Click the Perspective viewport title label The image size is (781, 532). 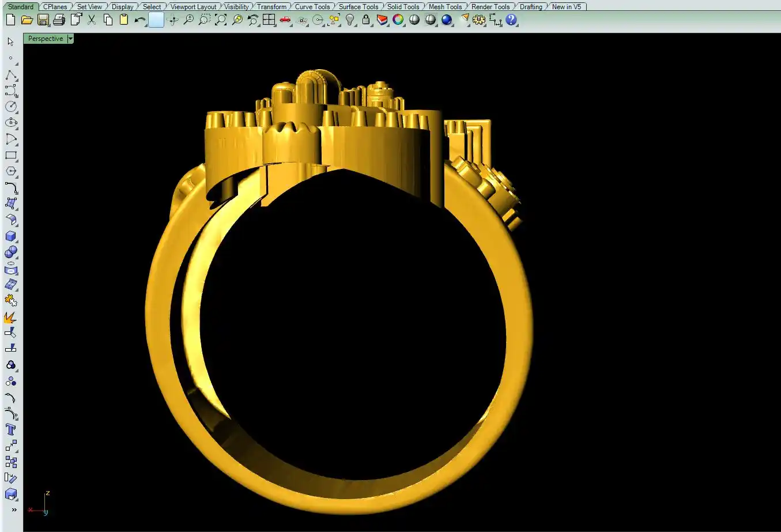(x=46, y=39)
